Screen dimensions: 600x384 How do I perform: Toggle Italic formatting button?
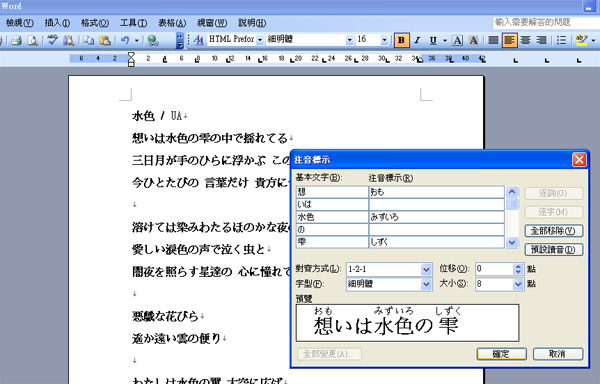pos(417,40)
